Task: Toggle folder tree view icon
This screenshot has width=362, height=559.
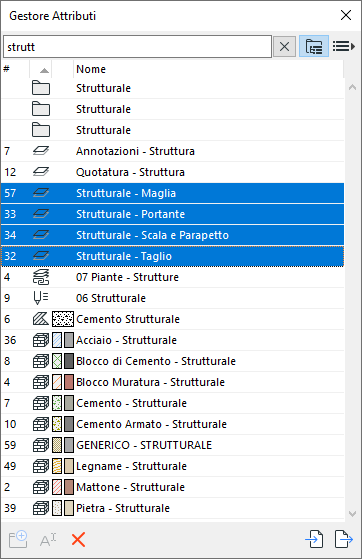Action: [x=314, y=47]
